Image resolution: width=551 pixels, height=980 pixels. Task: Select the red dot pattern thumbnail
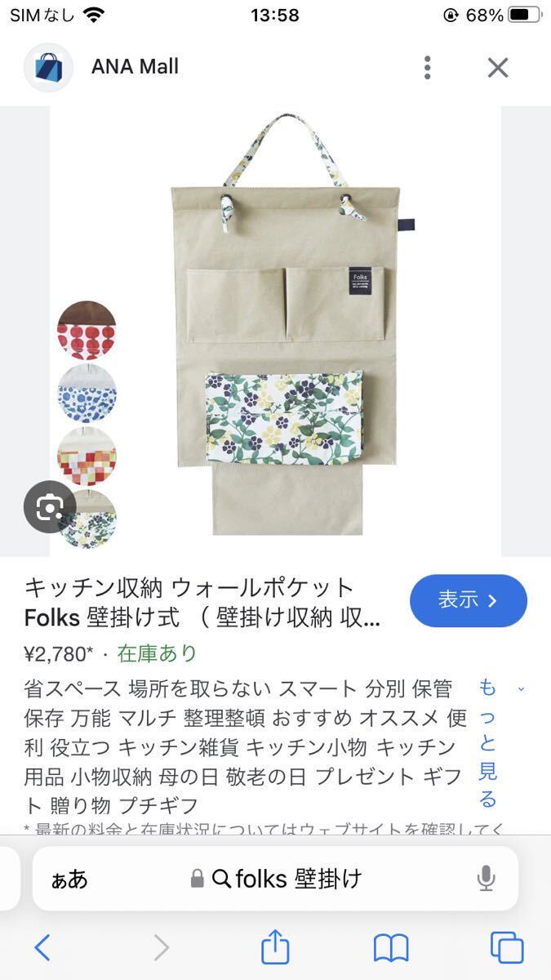(x=87, y=330)
